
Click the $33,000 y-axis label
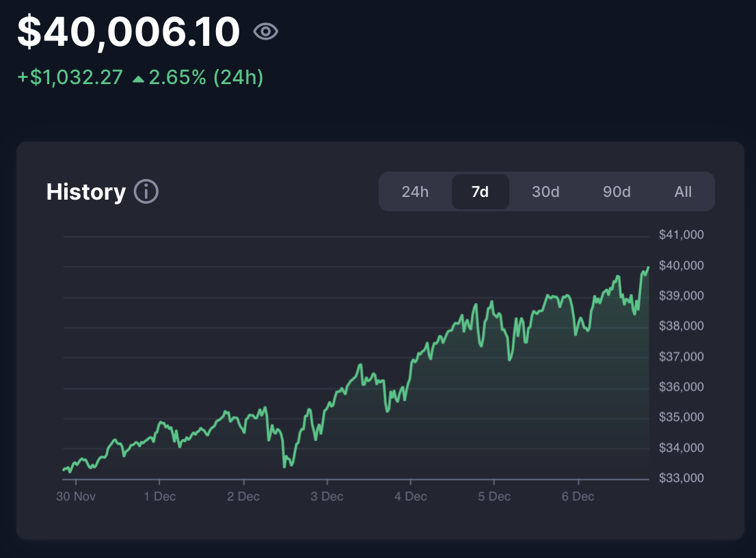pyautogui.click(x=681, y=478)
